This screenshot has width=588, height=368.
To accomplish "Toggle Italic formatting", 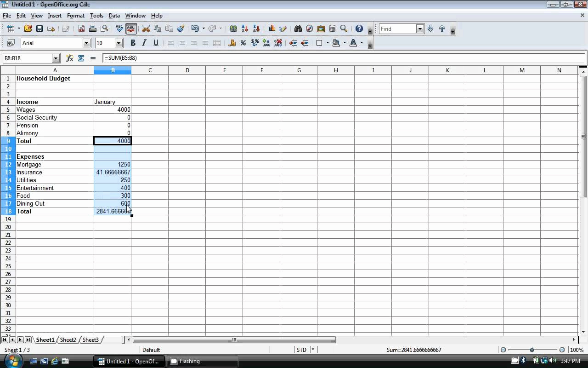I will tap(144, 43).
